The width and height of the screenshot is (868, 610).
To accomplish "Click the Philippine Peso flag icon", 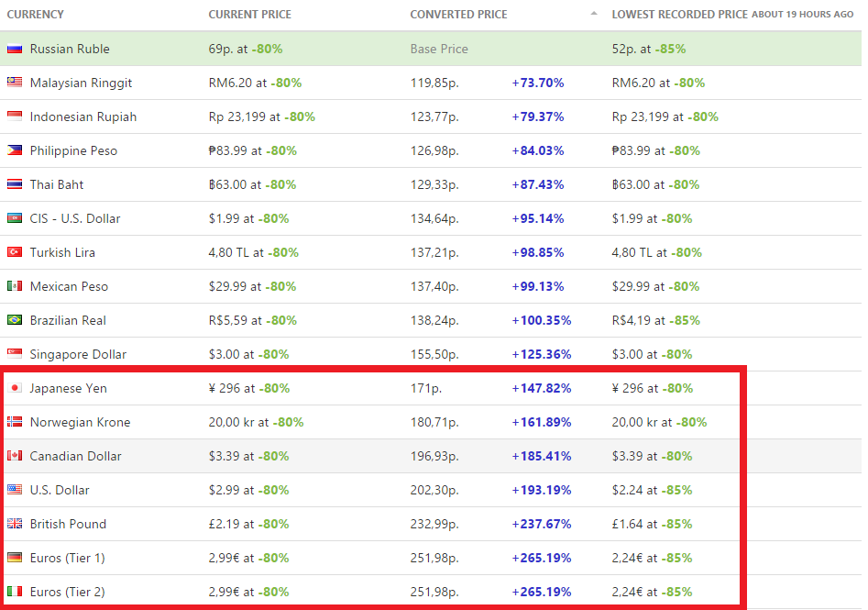I will (x=14, y=150).
